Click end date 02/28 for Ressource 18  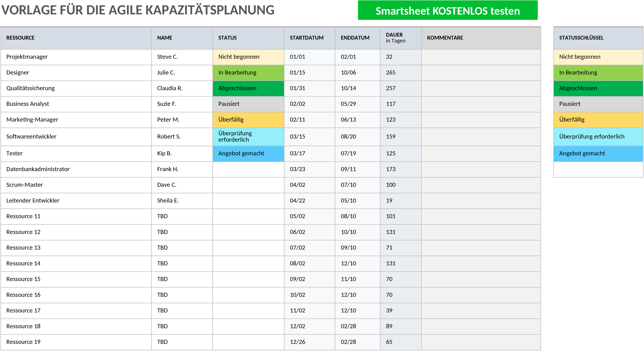click(358, 326)
